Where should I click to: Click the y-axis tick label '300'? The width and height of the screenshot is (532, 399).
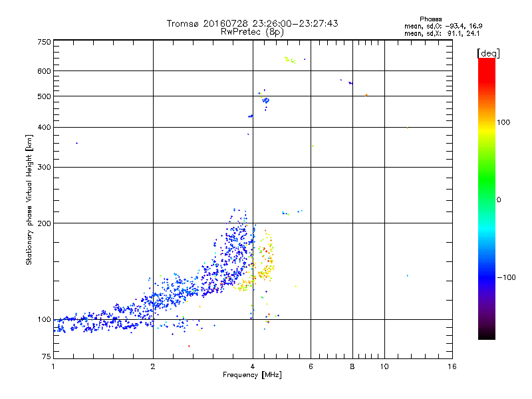pos(44,168)
